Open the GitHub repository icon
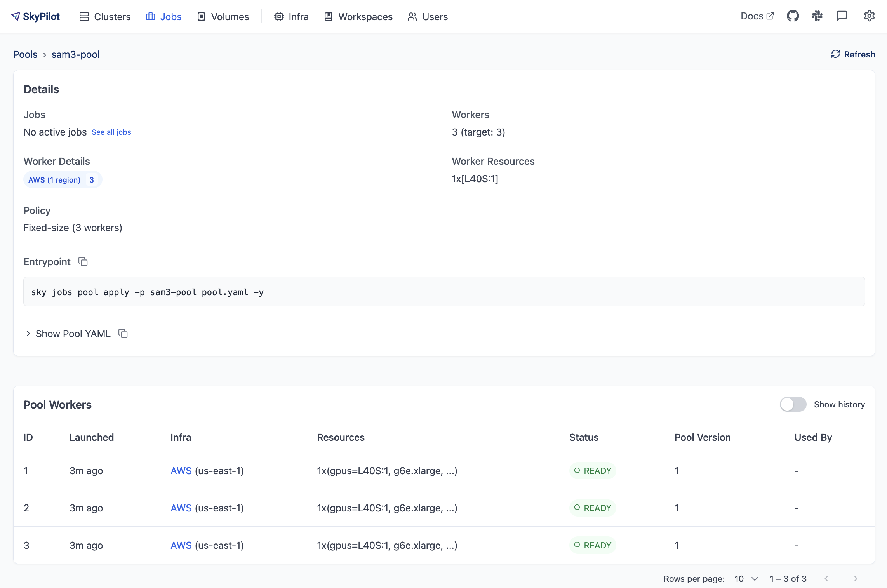The image size is (887, 588). point(793,16)
